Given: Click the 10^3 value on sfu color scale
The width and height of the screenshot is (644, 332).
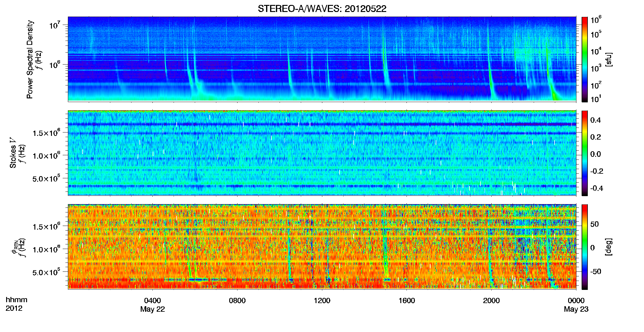Looking at the screenshot, I should (596, 68).
